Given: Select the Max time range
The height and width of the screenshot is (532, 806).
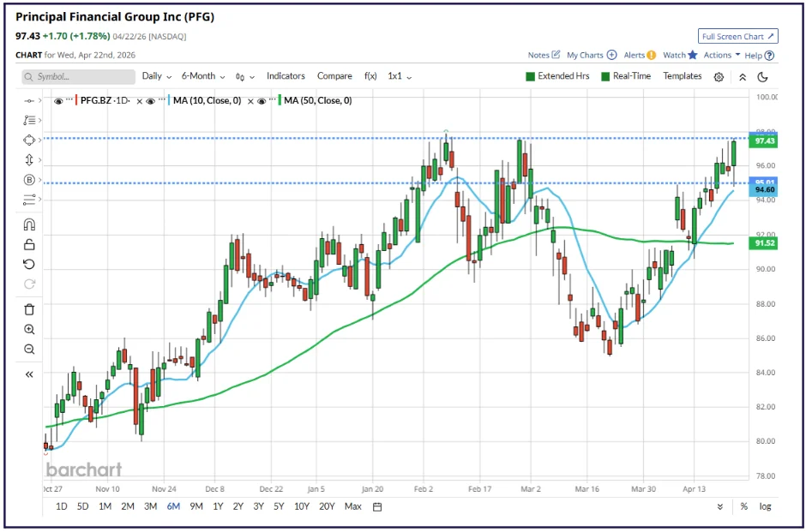Looking at the screenshot, I should [353, 507].
